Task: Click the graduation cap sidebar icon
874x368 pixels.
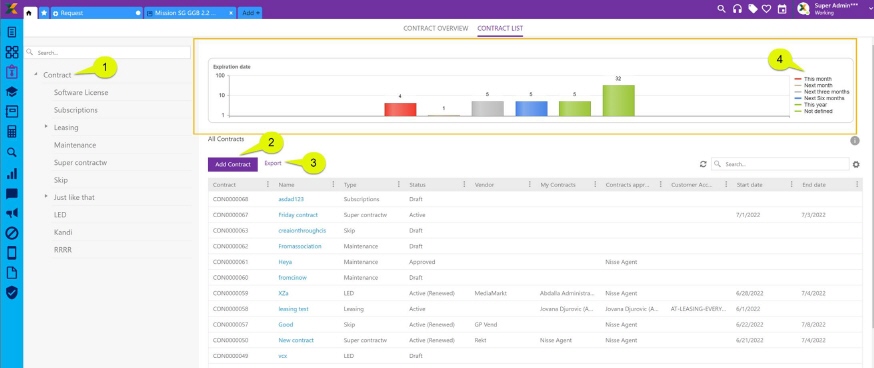Action: [x=12, y=92]
